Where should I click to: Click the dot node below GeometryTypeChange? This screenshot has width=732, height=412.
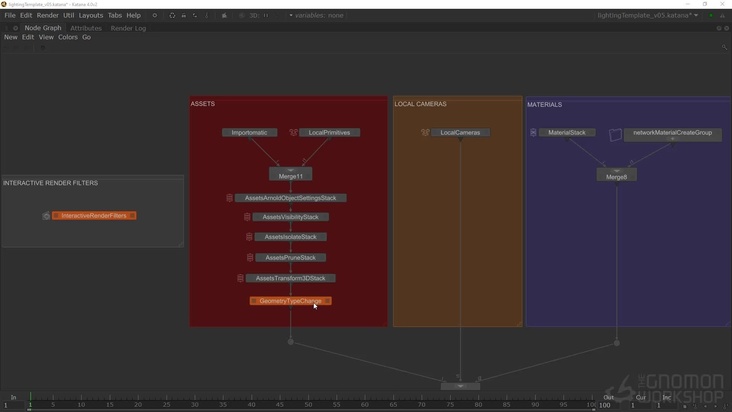tap(290, 342)
